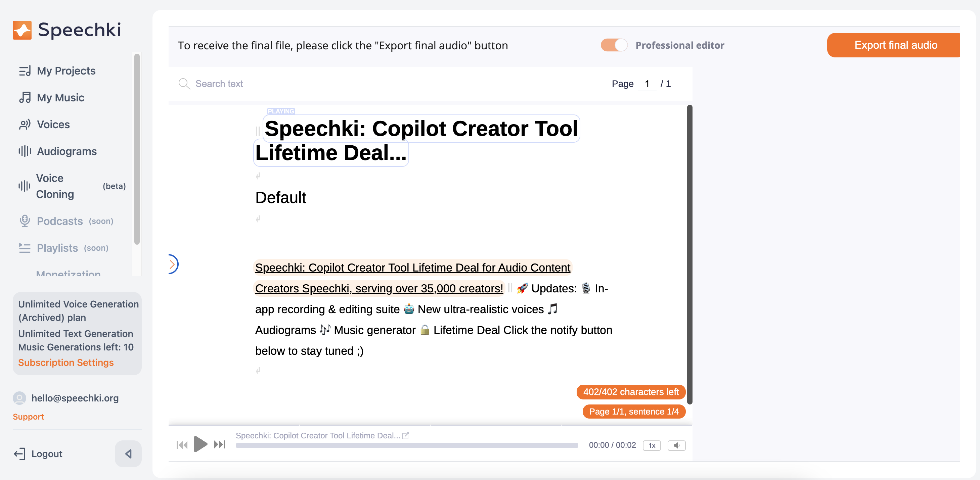Click the 'Page 1/1, sentence 1/4' badge

pyautogui.click(x=634, y=412)
